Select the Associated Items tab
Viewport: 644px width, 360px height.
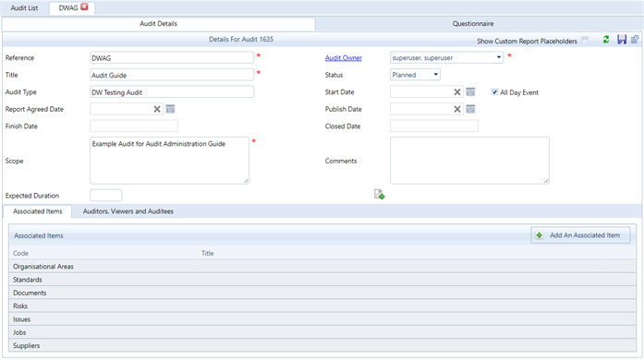(37, 211)
